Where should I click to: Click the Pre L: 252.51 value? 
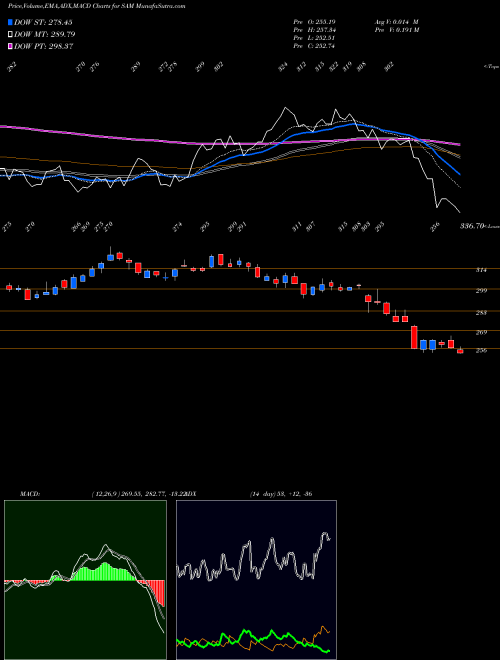tap(314, 38)
